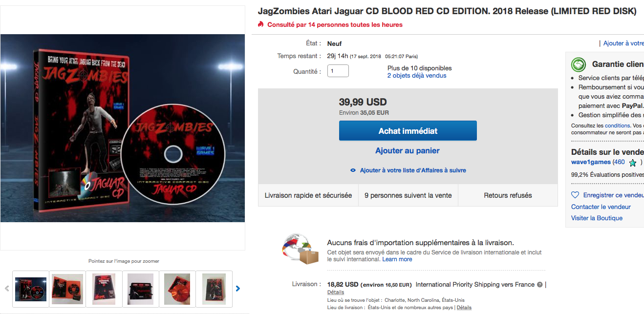Image resolution: width=644 pixels, height=314 pixels.
Task: Click Ajouter au panier
Action: [x=408, y=151]
